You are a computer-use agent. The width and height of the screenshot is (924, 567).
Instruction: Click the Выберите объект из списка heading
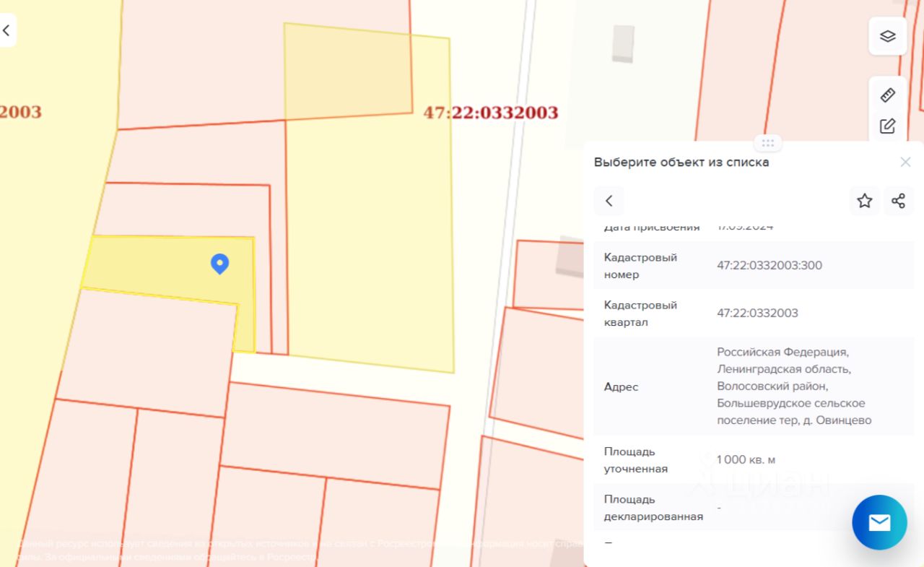click(681, 162)
